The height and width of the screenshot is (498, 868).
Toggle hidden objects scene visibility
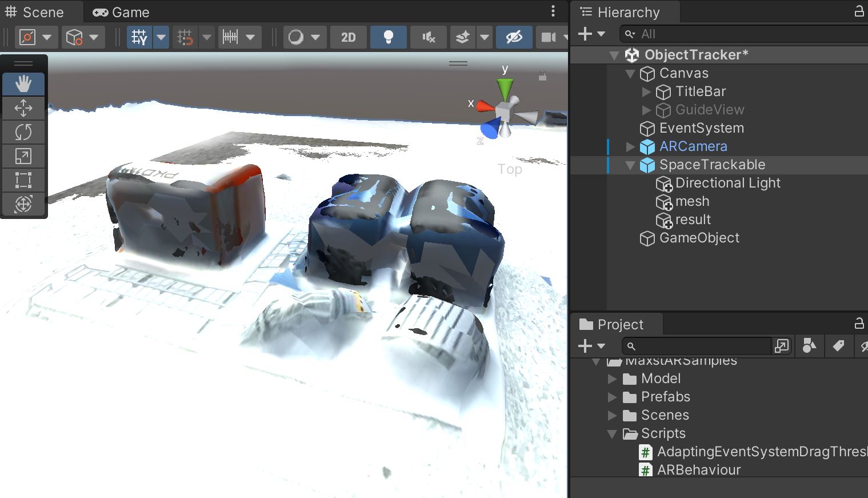[514, 37]
